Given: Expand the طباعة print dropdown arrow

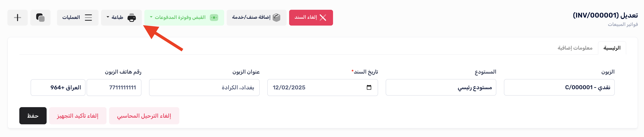Looking at the screenshot, I should click(108, 17).
